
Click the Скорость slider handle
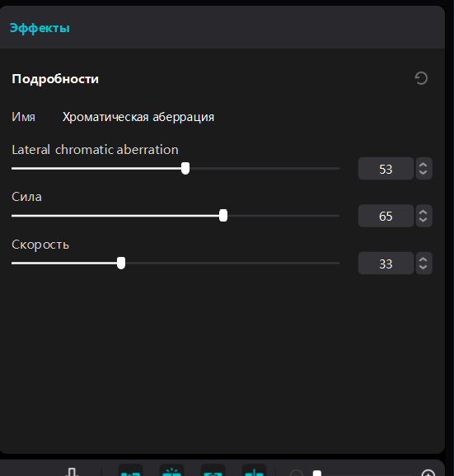[x=121, y=263]
